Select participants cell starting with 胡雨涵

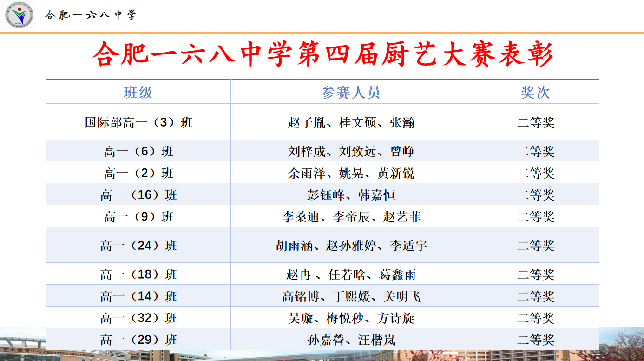(x=351, y=245)
